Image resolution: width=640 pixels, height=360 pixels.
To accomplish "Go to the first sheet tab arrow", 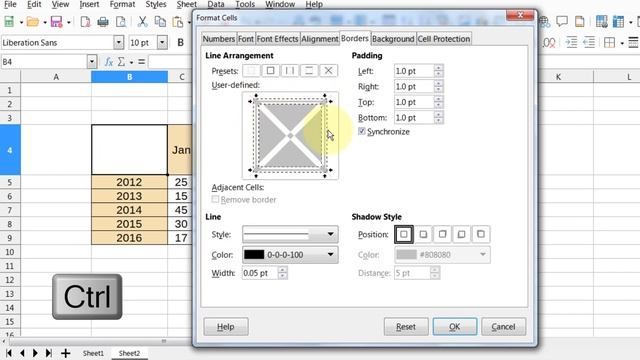I will point(9,353).
